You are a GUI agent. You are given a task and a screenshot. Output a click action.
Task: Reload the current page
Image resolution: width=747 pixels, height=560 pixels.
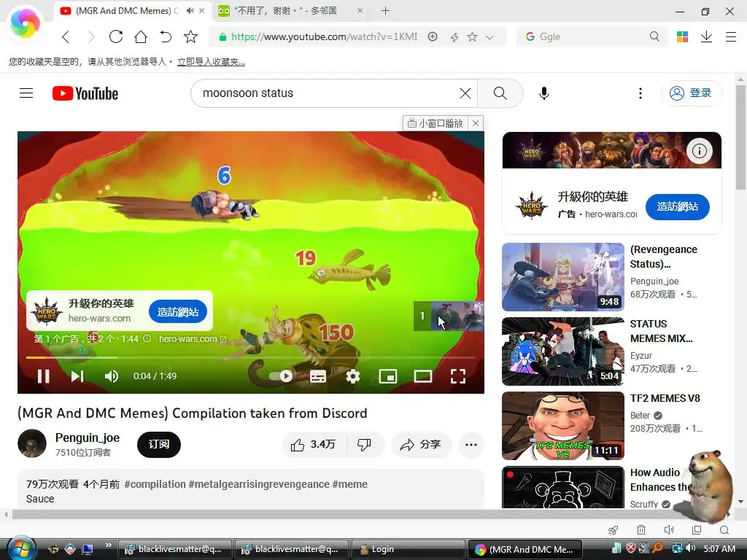tap(116, 36)
